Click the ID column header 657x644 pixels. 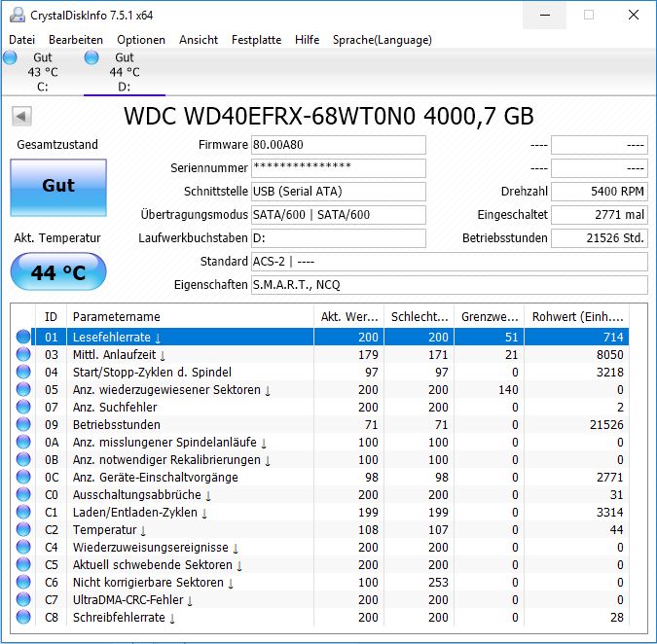pos(52,316)
